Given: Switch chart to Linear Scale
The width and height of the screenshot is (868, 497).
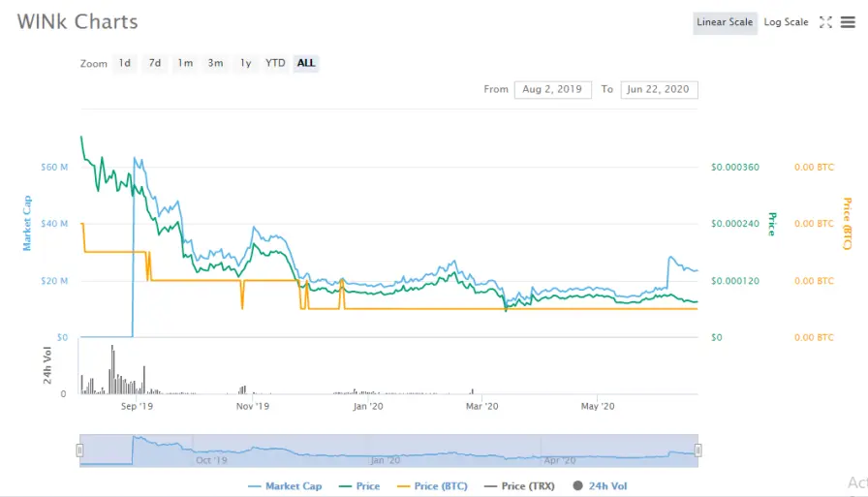Looking at the screenshot, I should click(x=725, y=22).
